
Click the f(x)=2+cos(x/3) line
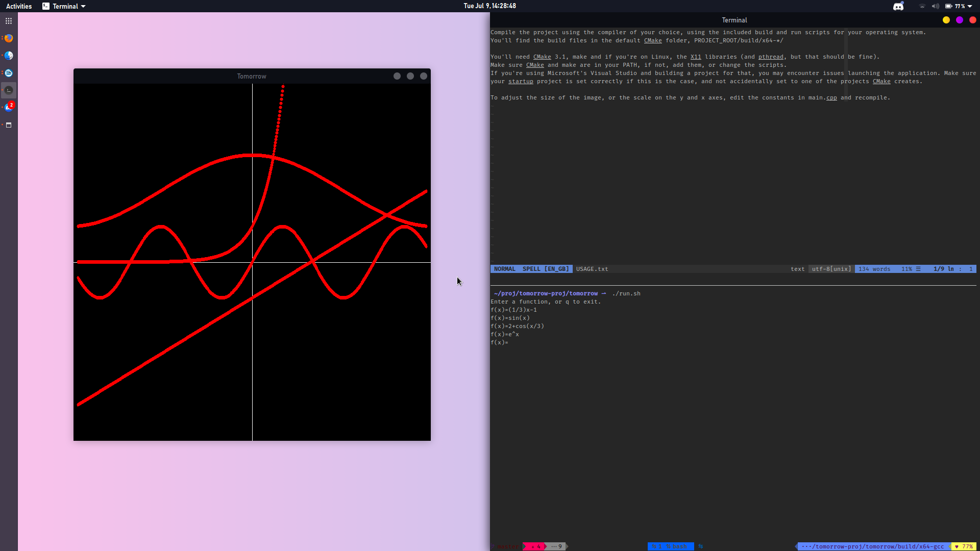tap(517, 326)
